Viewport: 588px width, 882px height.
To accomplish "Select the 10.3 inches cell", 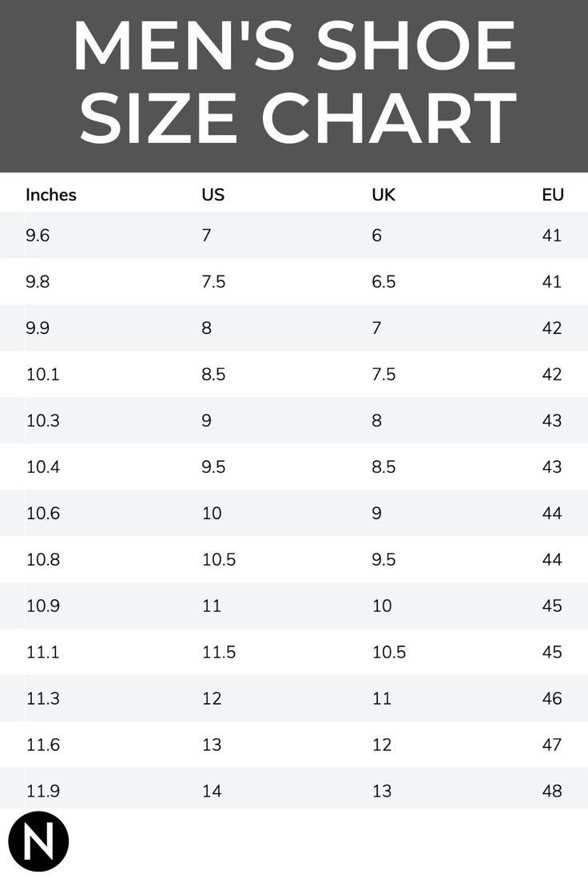I will (43, 421).
